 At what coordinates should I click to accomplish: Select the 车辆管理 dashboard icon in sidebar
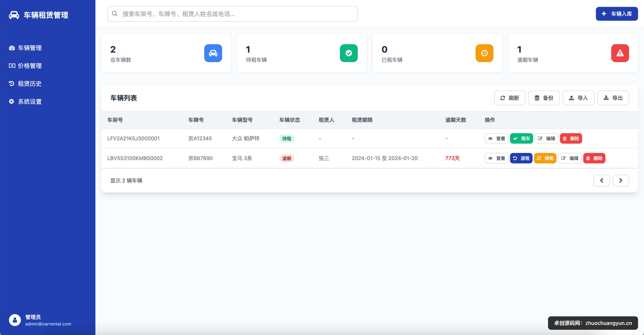pos(12,48)
